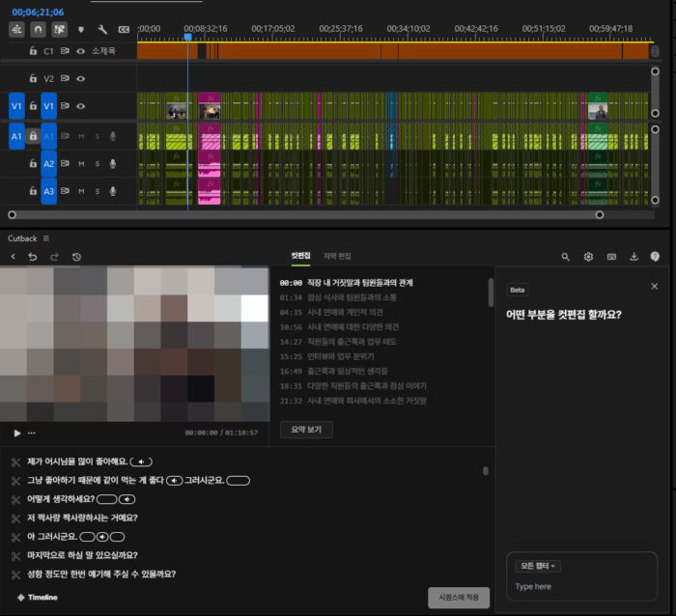Click the '시퀀스에 적용' button
The image size is (676, 616).
458,598
